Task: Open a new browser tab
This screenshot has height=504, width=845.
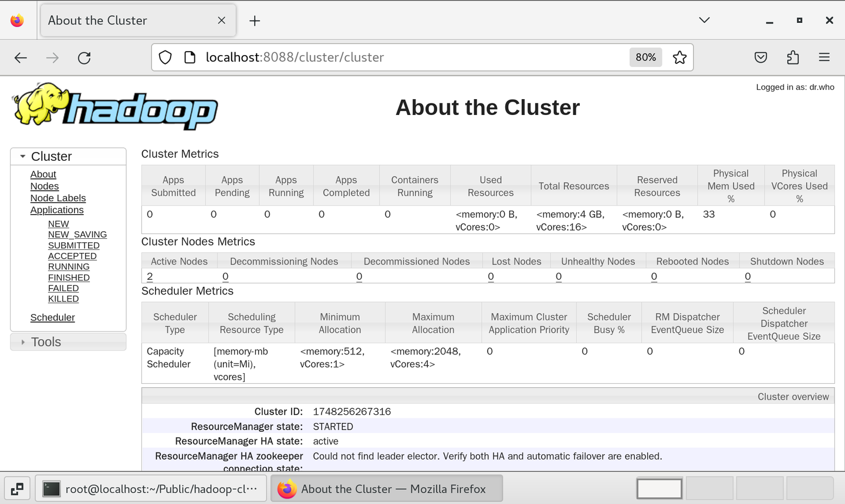Action: 254,20
